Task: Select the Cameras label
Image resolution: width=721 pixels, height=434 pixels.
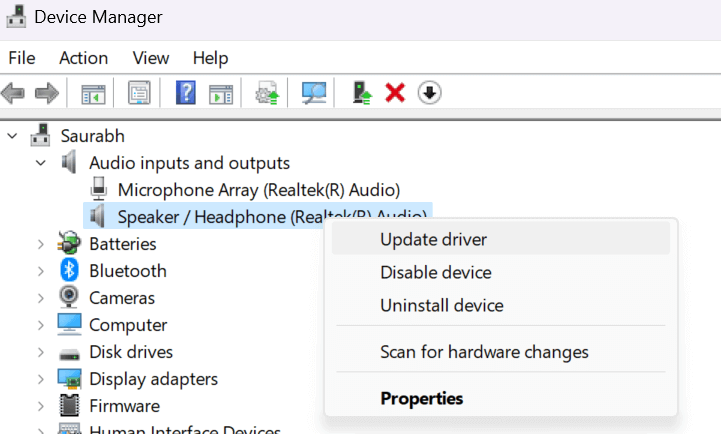Action: [x=122, y=298]
